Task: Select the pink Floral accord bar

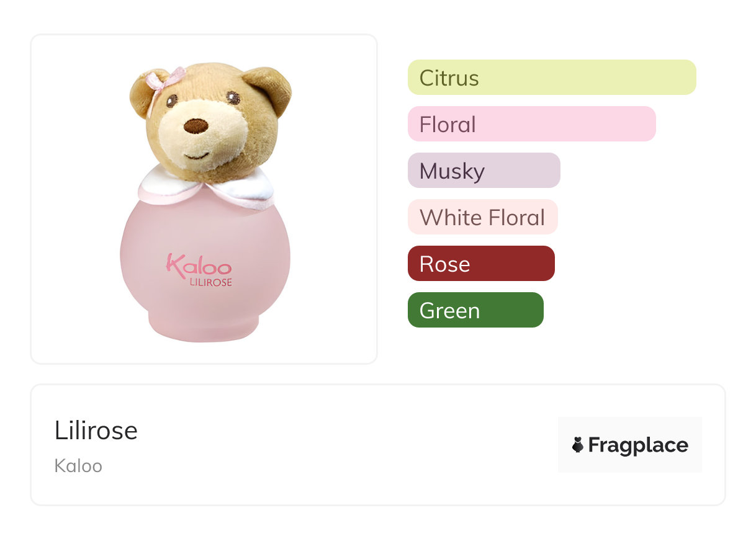Action: tap(531, 124)
